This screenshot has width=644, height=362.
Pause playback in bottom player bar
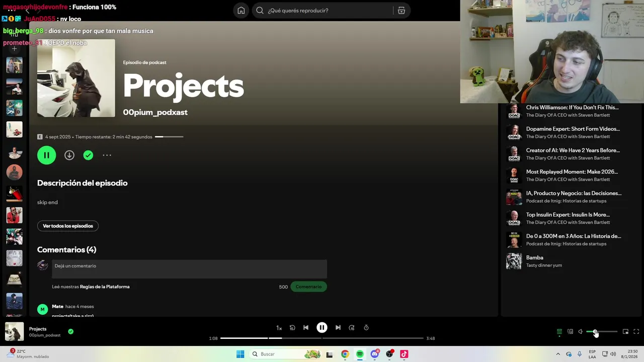[322, 328]
